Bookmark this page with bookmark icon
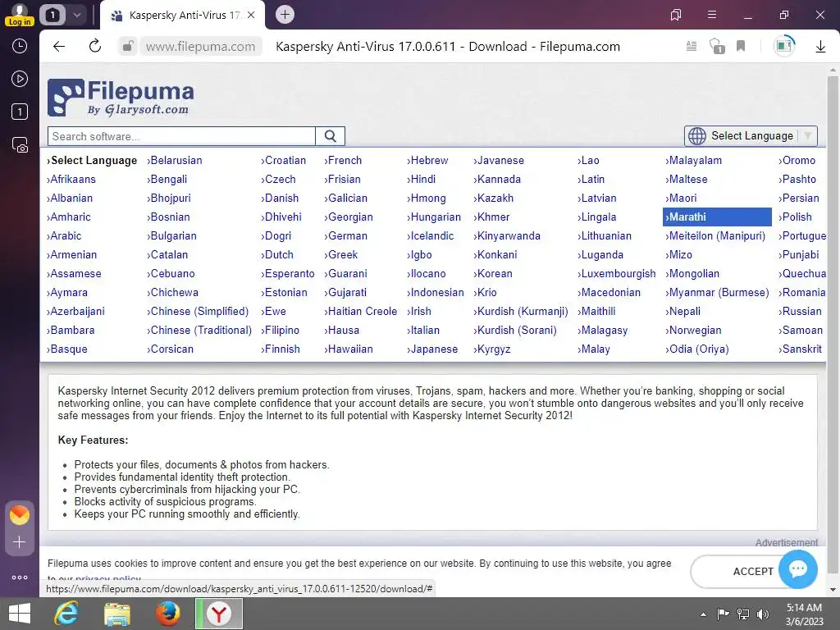This screenshot has width=840, height=630. pos(741,46)
